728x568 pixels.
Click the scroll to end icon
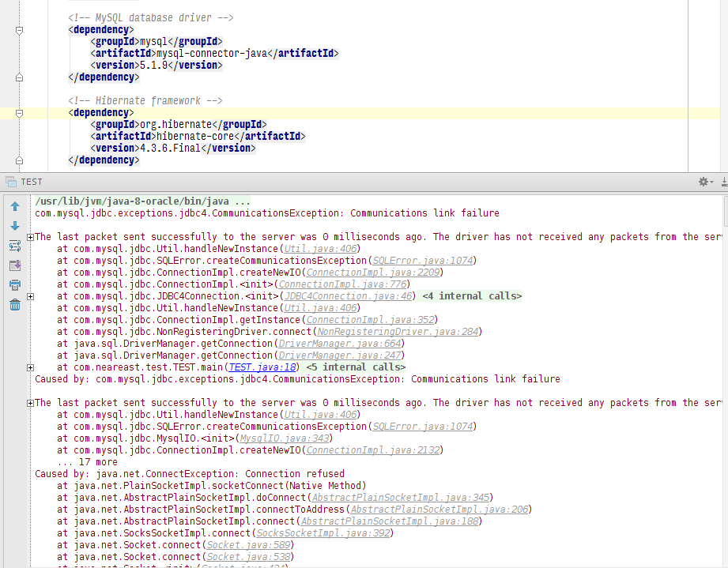point(15,265)
